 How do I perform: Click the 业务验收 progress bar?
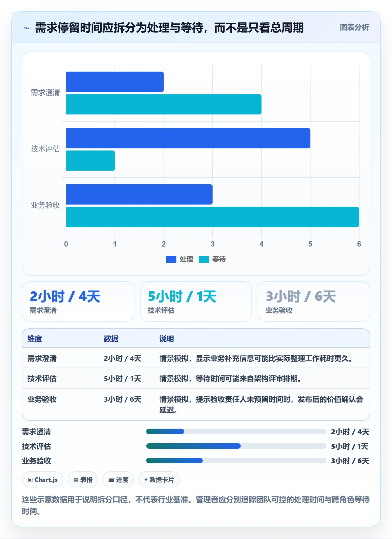[x=236, y=461]
